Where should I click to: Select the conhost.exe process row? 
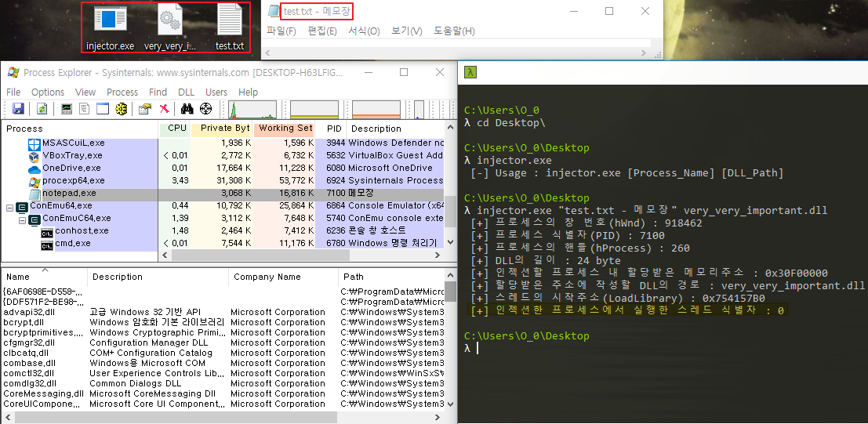223,231
